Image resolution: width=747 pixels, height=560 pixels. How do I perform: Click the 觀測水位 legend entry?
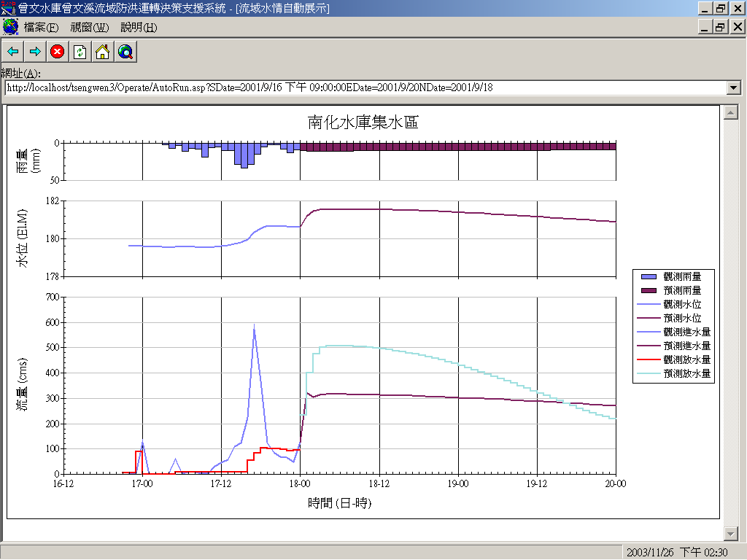pos(670,304)
